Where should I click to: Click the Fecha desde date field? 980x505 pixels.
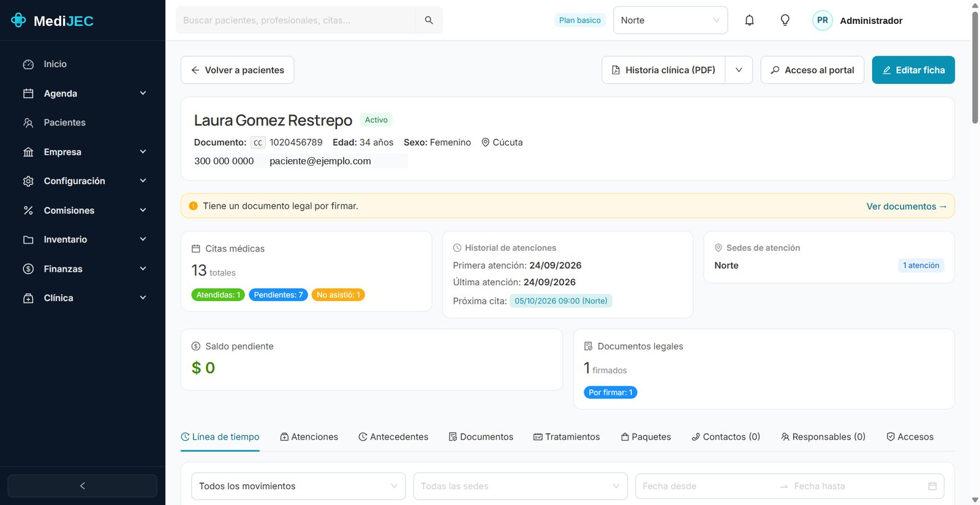pos(706,486)
